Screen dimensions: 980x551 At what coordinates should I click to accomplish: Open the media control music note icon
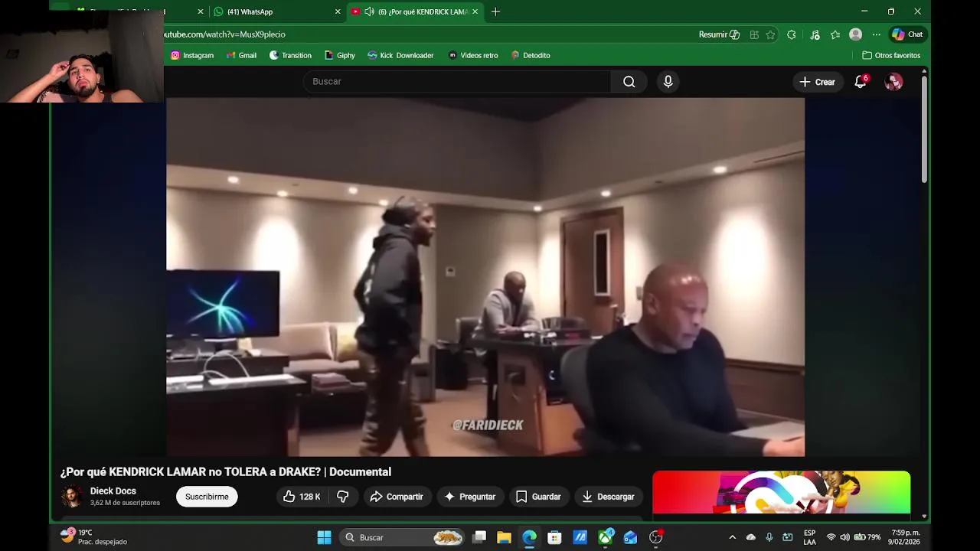815,34
